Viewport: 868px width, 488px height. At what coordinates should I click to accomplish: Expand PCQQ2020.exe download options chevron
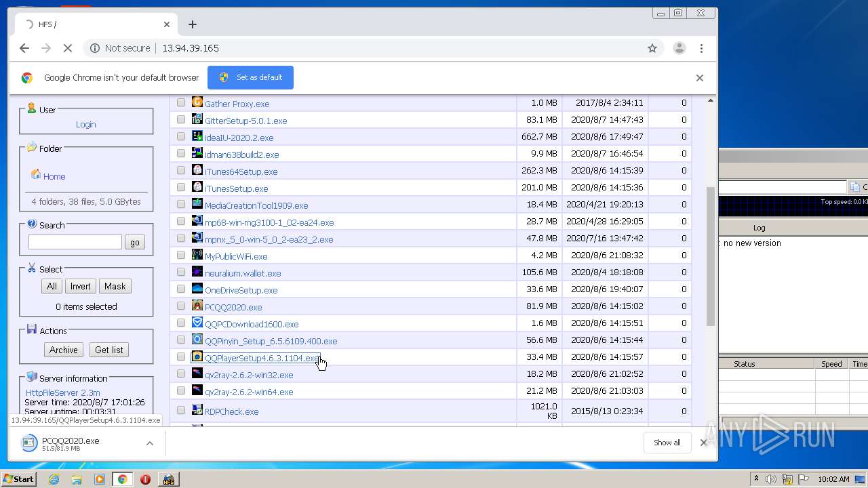pyautogui.click(x=150, y=443)
